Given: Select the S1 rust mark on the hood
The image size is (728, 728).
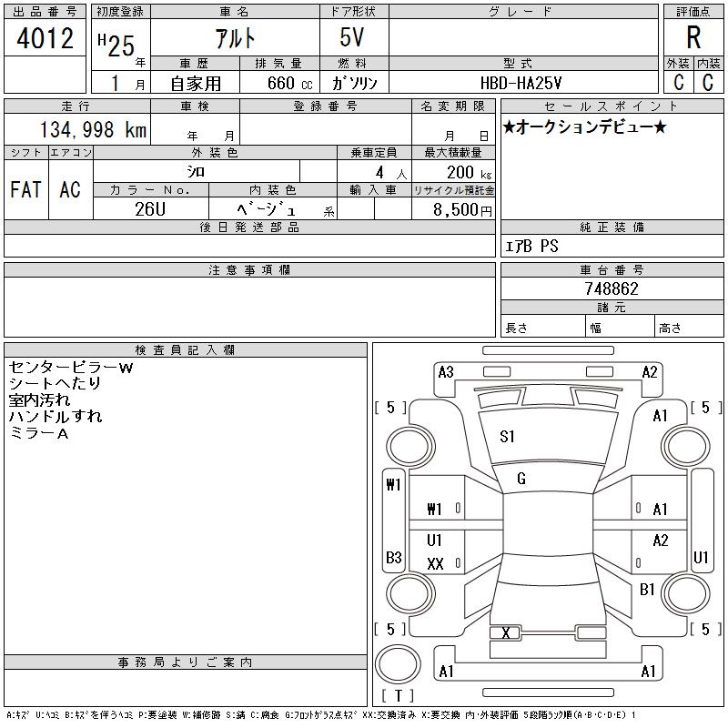Looking at the screenshot, I should (507, 437).
